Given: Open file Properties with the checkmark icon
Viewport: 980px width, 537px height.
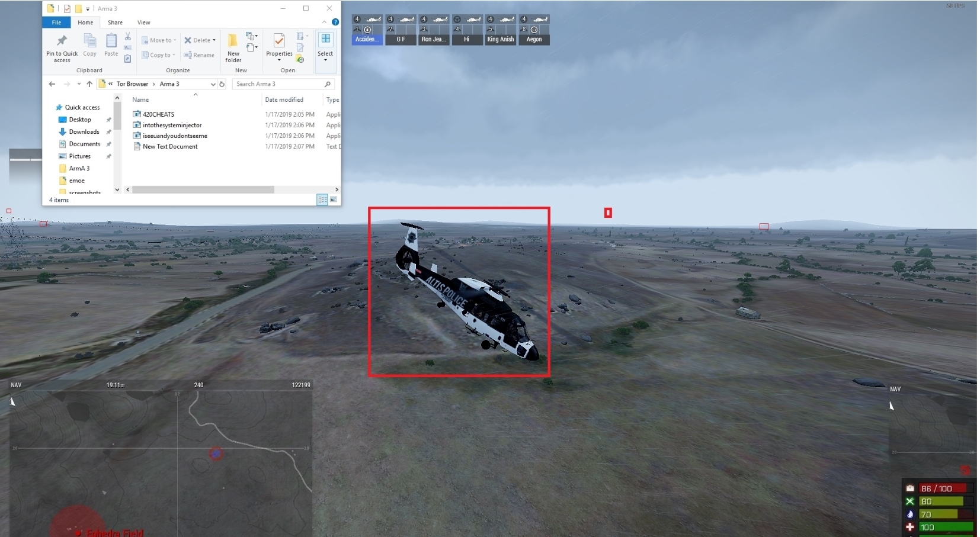Looking at the screenshot, I should pos(279,40).
